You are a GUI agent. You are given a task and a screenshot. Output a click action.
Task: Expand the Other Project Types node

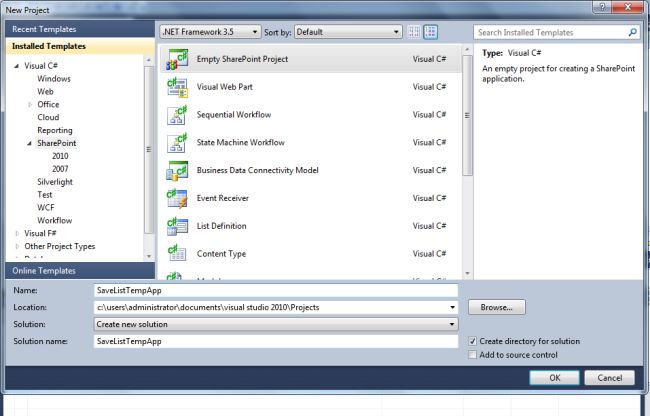point(17,247)
